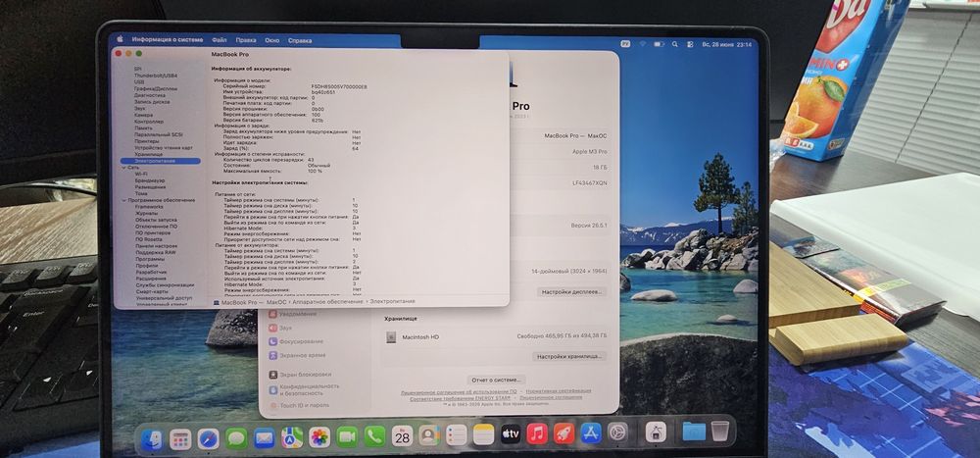The width and height of the screenshot is (980, 458).
Task: Open the Phone app in Dock
Action: coord(374,435)
